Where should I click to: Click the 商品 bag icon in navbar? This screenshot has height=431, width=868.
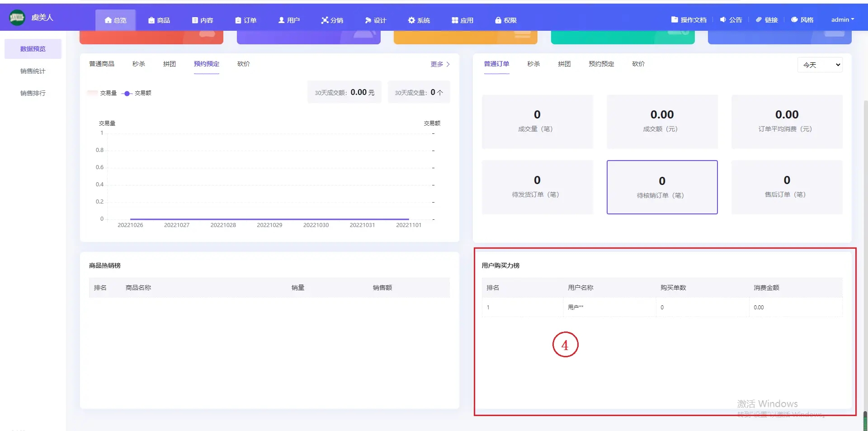coord(151,20)
